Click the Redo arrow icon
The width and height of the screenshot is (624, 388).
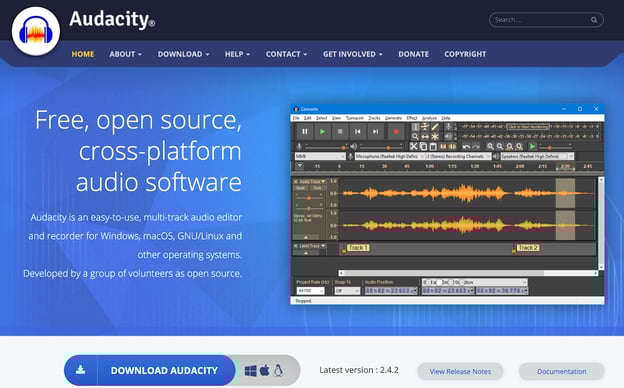coord(476,147)
